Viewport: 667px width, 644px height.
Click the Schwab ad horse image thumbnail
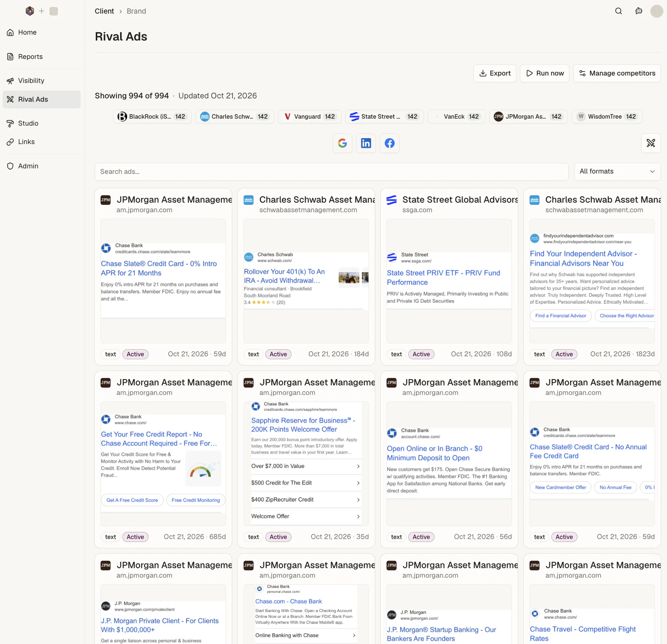(x=349, y=277)
